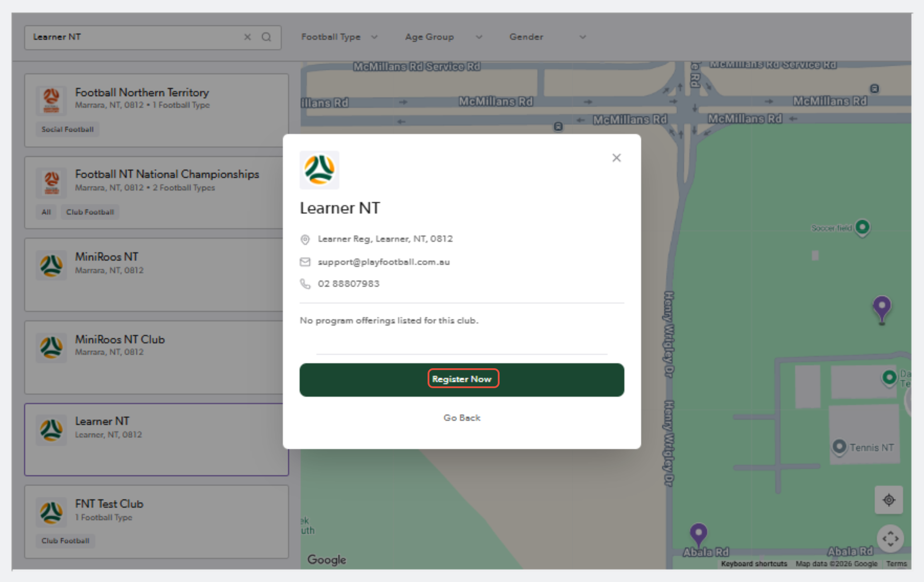The height and width of the screenshot is (582, 924).
Task: Select the FNT Test Club card title
Action: [109, 504]
